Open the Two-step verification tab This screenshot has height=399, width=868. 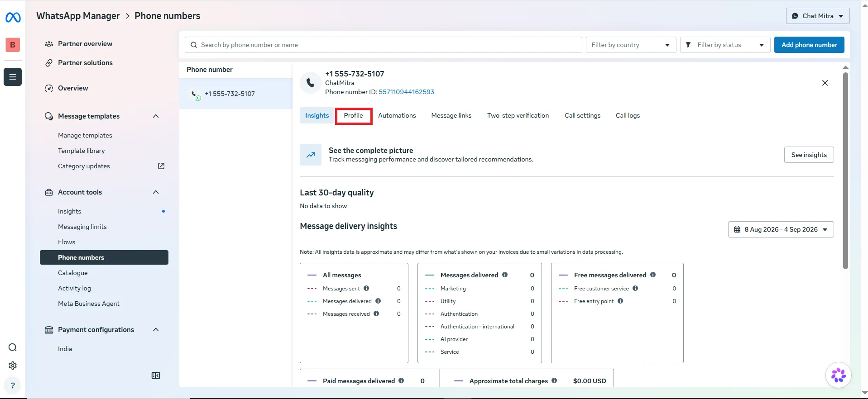pos(518,116)
